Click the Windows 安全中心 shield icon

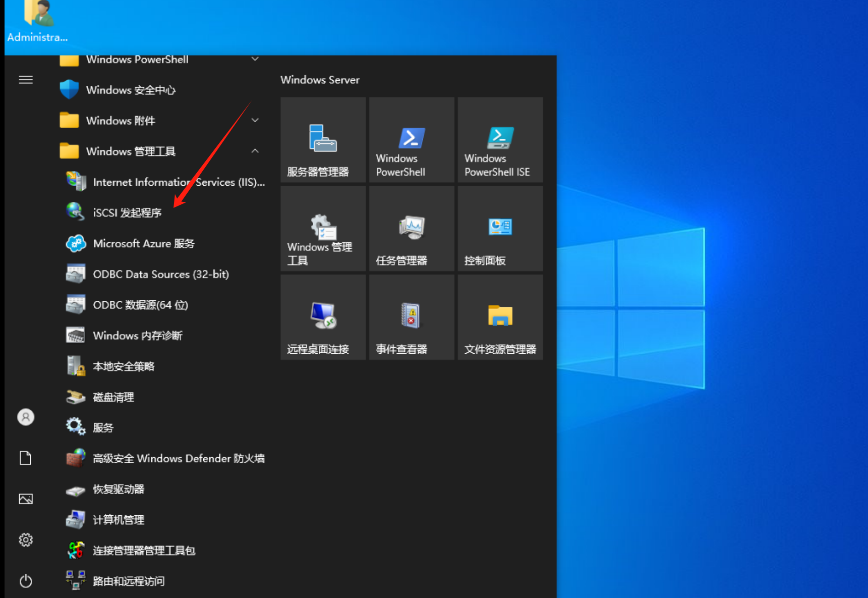(69, 90)
